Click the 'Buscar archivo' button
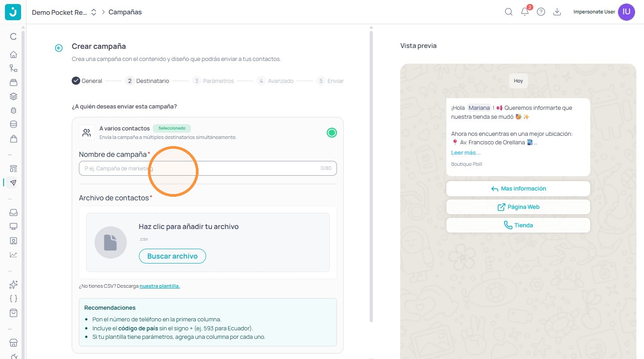This screenshot has height=359, width=644. coord(172,256)
